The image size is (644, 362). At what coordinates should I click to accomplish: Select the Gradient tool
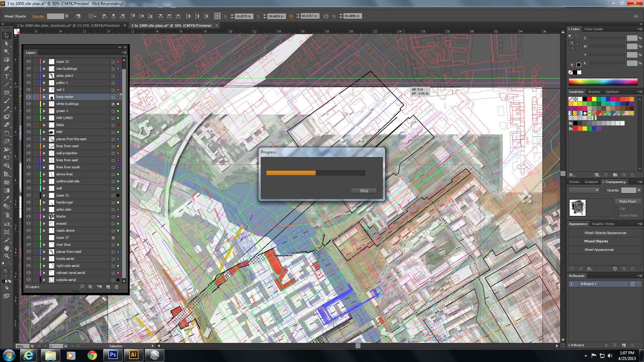point(6,190)
